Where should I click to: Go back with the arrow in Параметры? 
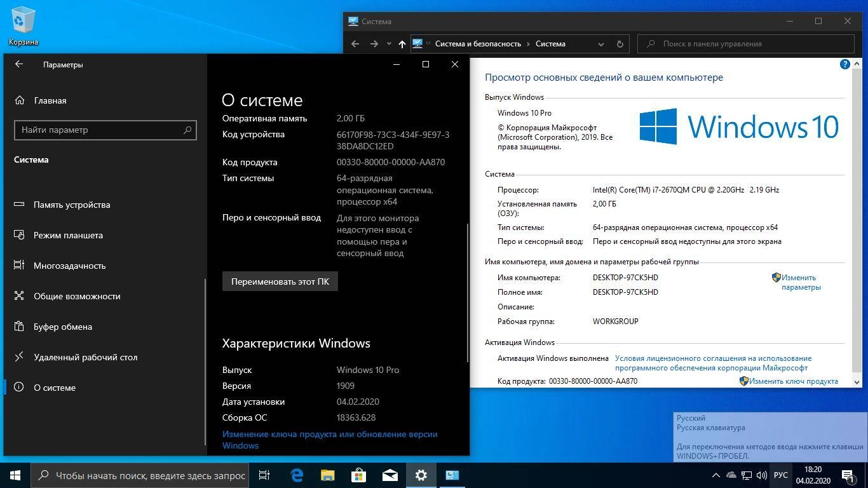coord(19,64)
